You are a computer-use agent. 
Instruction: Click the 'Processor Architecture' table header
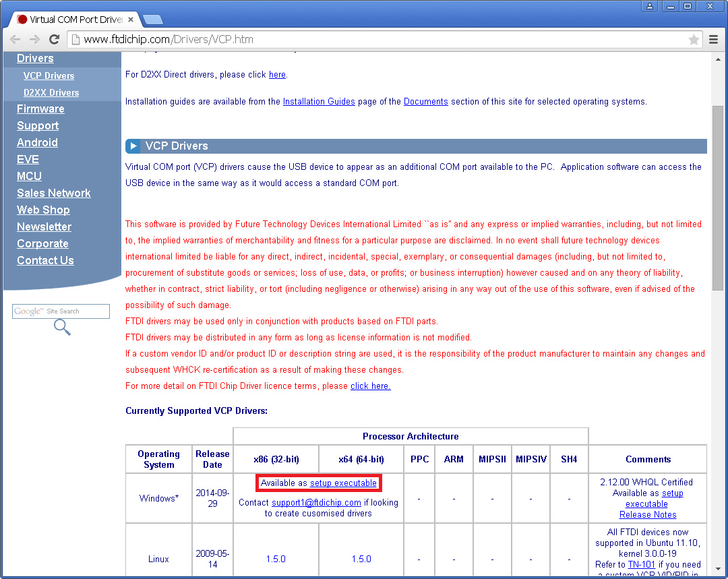[411, 437]
